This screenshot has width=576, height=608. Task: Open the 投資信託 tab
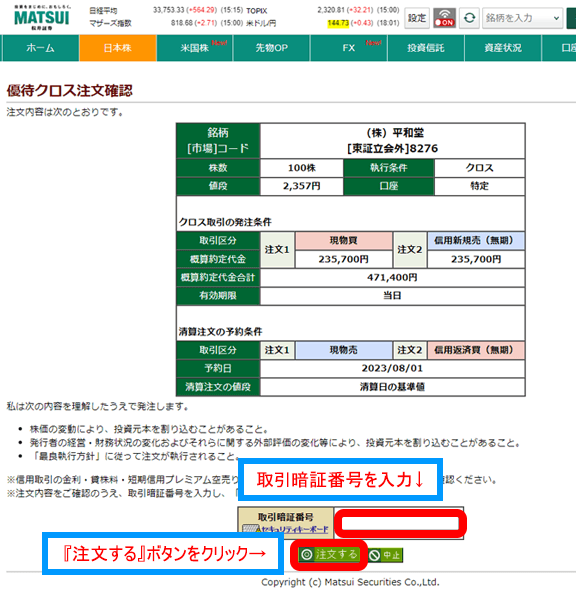426,48
